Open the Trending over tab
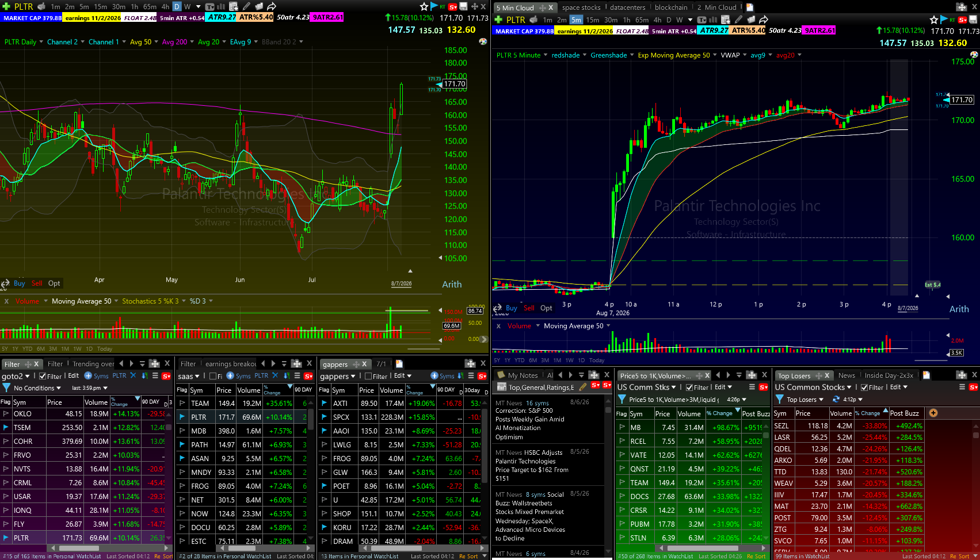The width and height of the screenshot is (980, 560). pyautogui.click(x=93, y=364)
